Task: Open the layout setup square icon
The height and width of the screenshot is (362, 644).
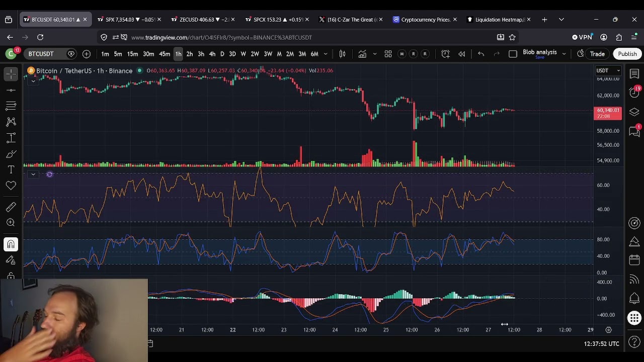Action: [x=513, y=54]
